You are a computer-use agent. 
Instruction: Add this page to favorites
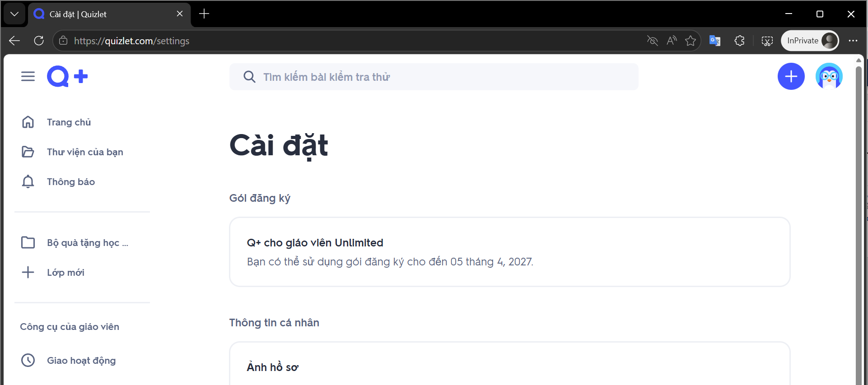(x=691, y=41)
